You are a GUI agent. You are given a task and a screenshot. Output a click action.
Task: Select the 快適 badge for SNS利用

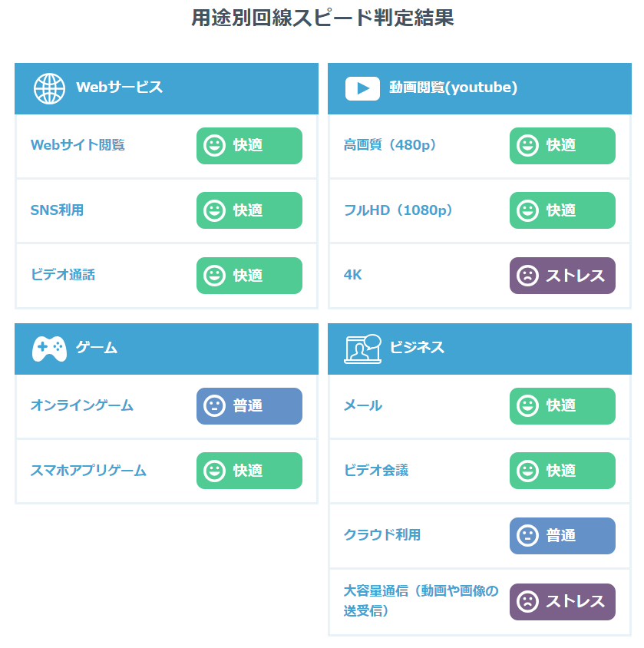tap(249, 210)
